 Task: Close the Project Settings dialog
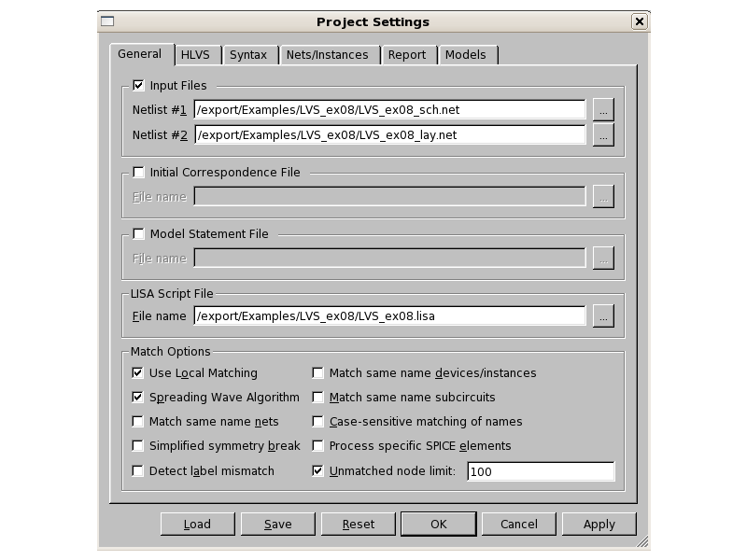(x=639, y=21)
